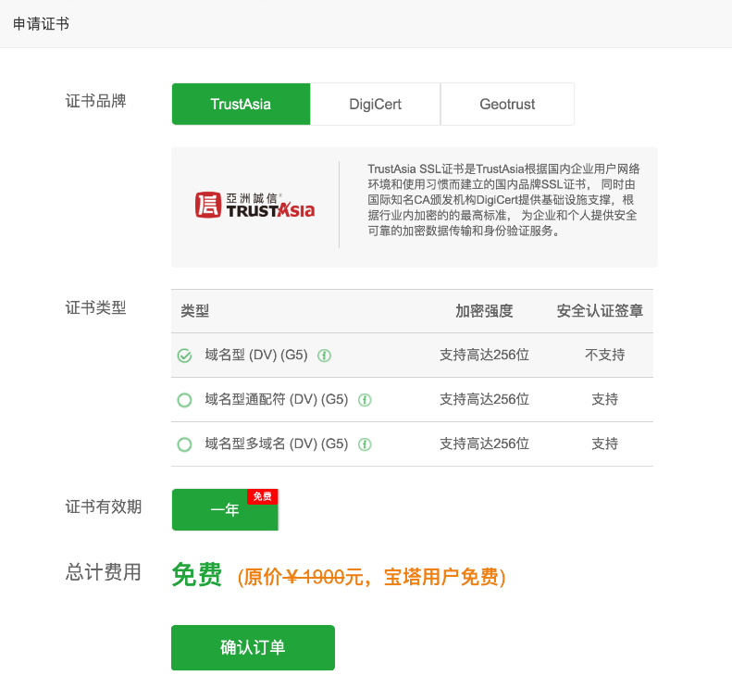Open info icon next to 域名型多域名 (DV) (G5)
The image size is (732, 700).
tap(365, 444)
